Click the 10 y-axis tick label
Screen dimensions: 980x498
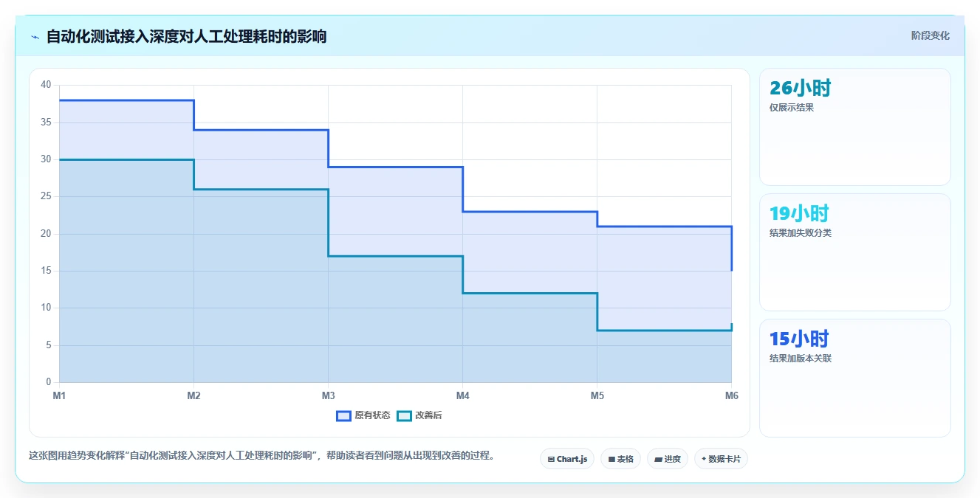[46, 308]
